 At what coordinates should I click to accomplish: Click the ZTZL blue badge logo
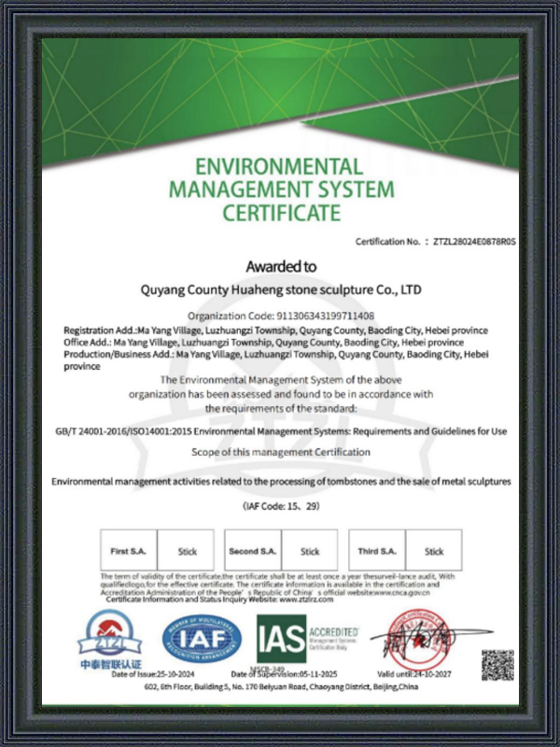coord(110,634)
